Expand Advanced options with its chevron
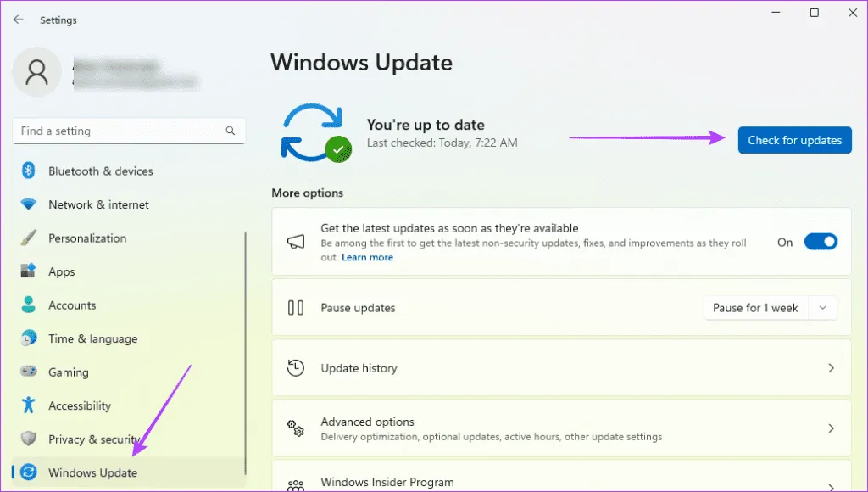Screen dimensions: 868x492 [831, 428]
